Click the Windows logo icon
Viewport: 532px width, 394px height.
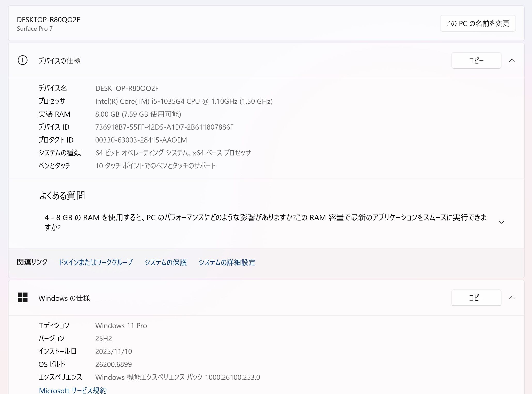point(22,297)
